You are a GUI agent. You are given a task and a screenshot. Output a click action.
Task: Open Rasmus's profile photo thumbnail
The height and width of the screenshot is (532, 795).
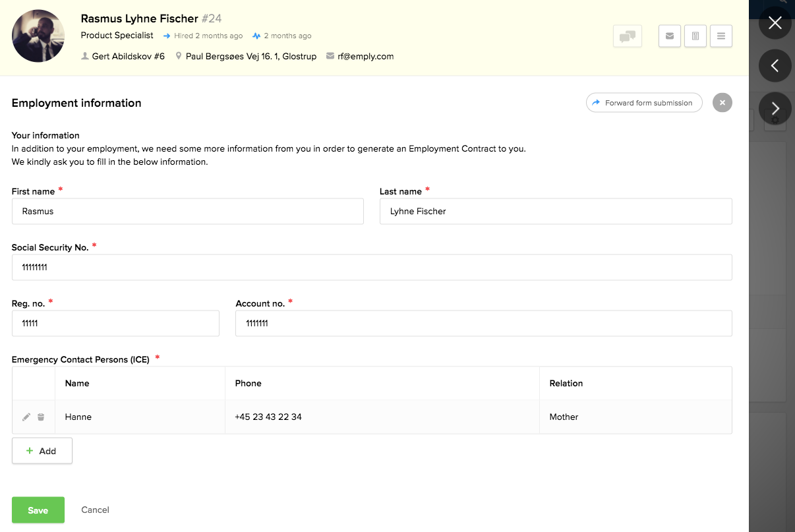point(38,36)
